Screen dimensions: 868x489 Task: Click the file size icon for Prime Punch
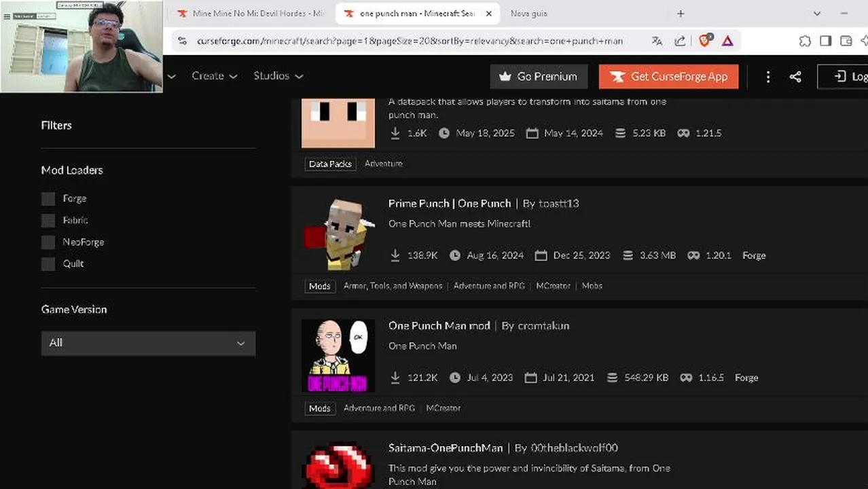pyautogui.click(x=628, y=255)
